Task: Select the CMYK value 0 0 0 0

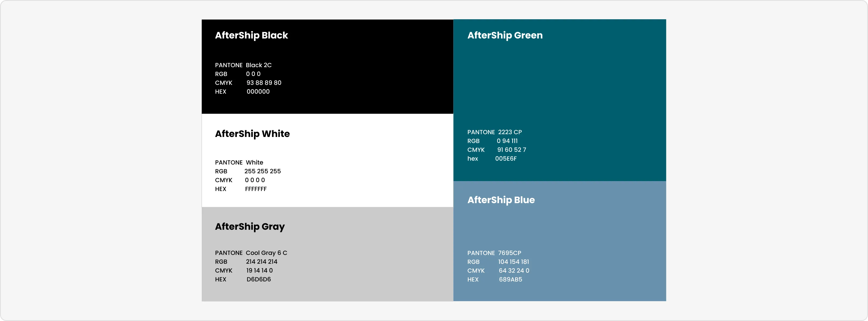Action: click(255, 180)
